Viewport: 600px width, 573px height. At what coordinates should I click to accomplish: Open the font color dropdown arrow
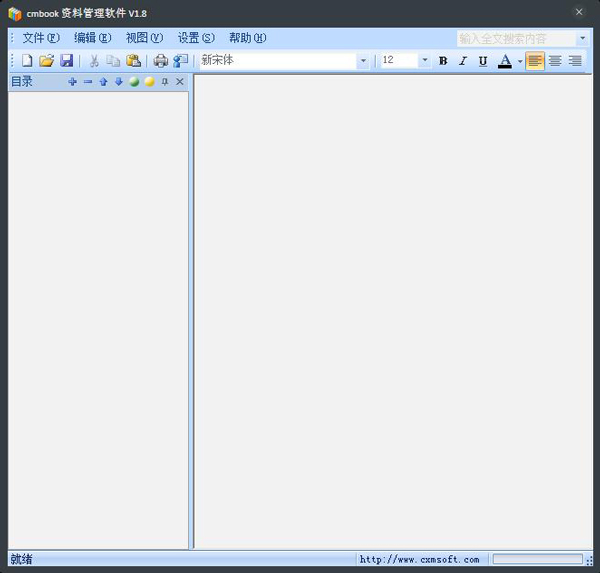tap(520, 61)
